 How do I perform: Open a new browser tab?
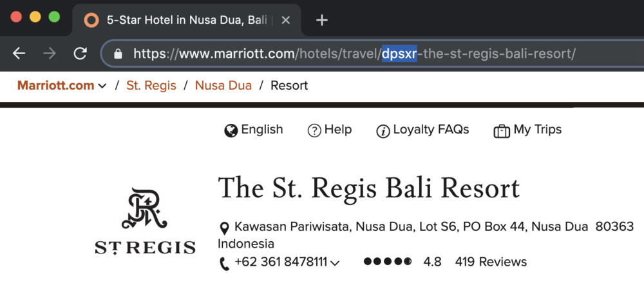(322, 20)
